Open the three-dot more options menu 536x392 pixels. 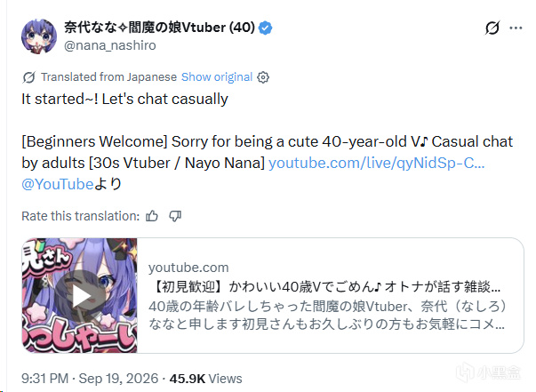pos(516,28)
